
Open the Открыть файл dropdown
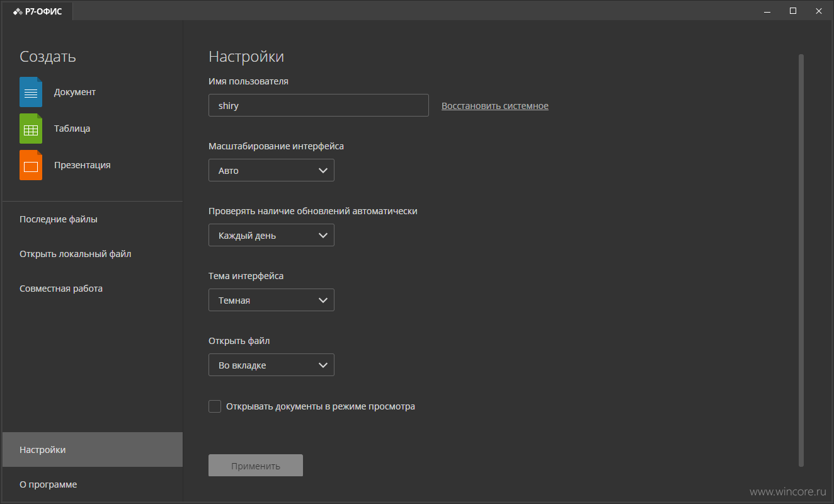[271, 365]
